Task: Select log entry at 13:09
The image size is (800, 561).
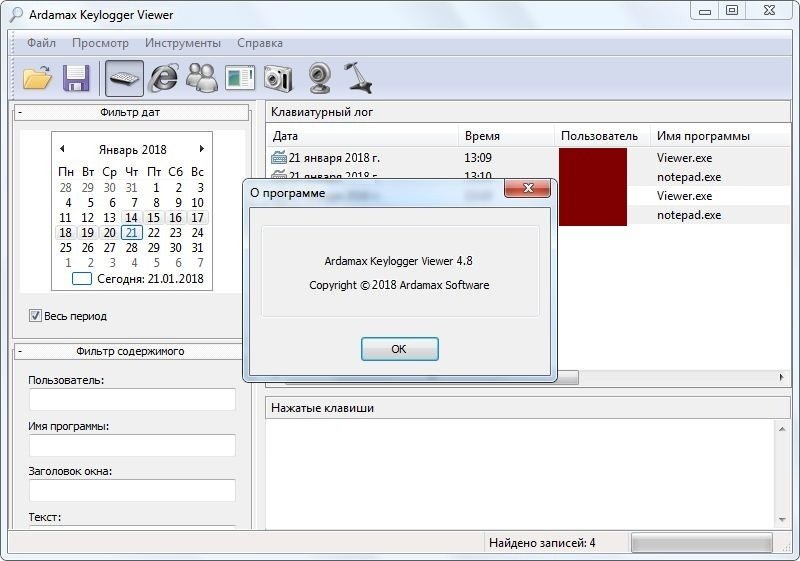Action: pos(528,158)
